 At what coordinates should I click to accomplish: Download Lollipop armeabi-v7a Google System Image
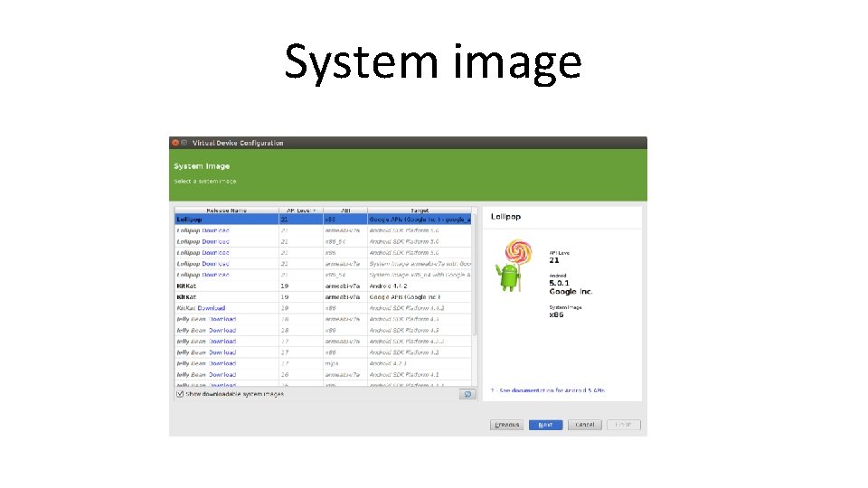[x=215, y=264]
